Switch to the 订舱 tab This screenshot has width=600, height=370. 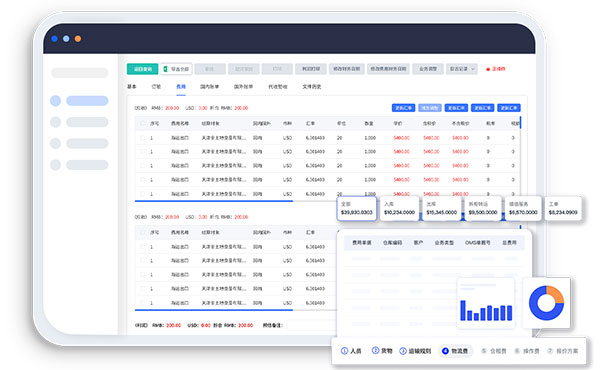click(x=156, y=87)
